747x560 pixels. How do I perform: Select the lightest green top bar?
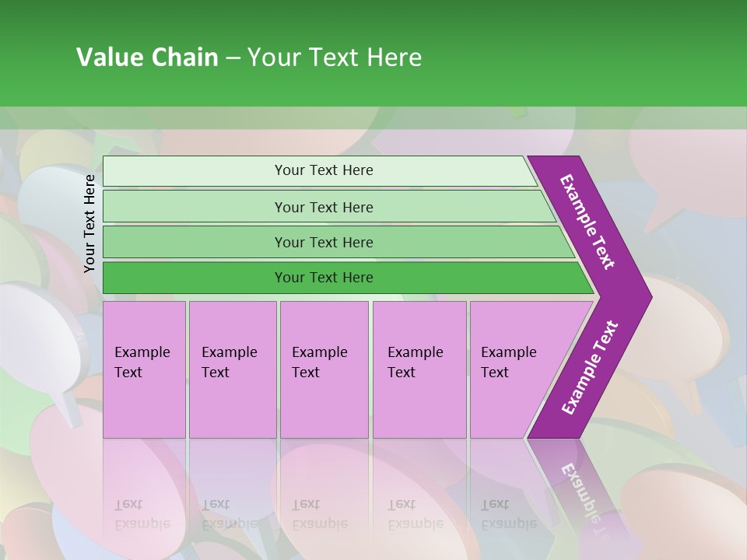point(324,170)
